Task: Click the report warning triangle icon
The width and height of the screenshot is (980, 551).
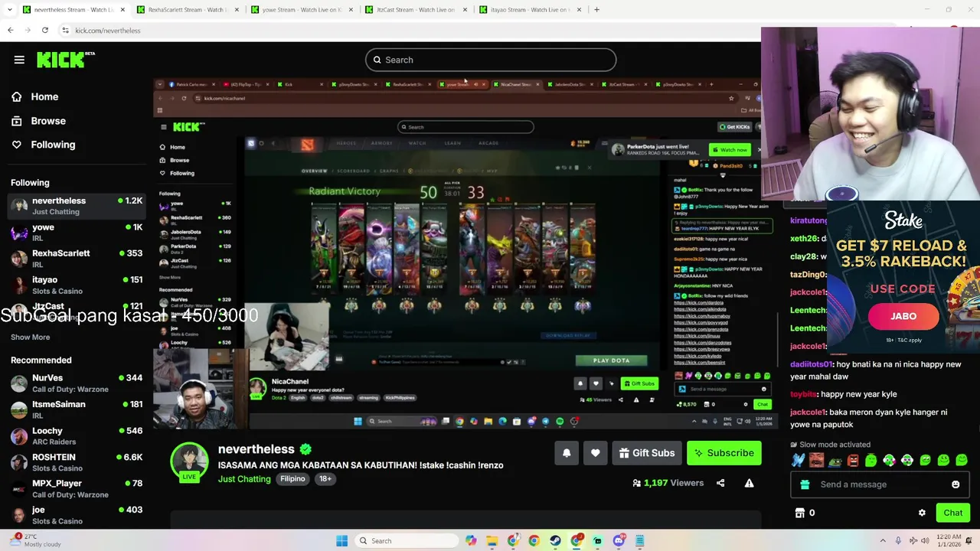Action: tap(749, 483)
